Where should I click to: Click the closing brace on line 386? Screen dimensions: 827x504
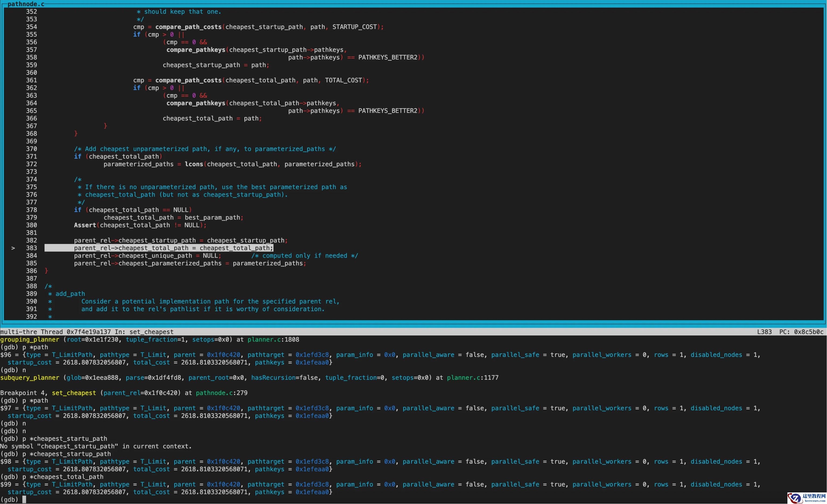(46, 271)
